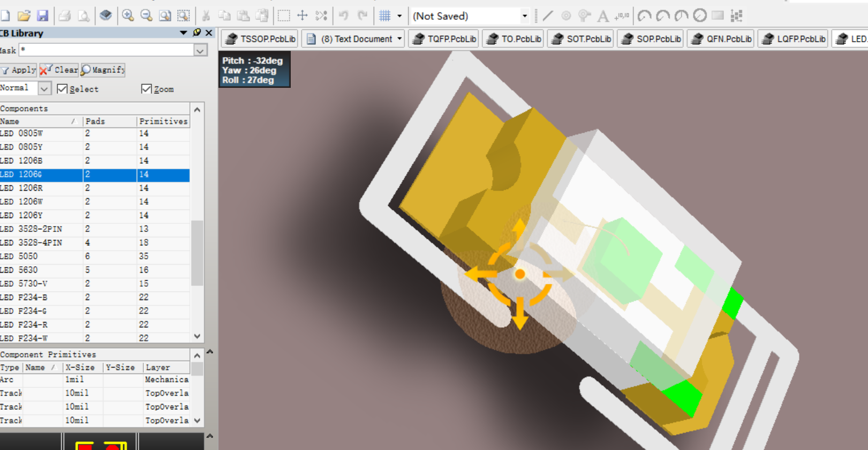Viewport: 868px width, 450px height.
Task: Open the PCB Library panel options arrow
Action: (184, 33)
